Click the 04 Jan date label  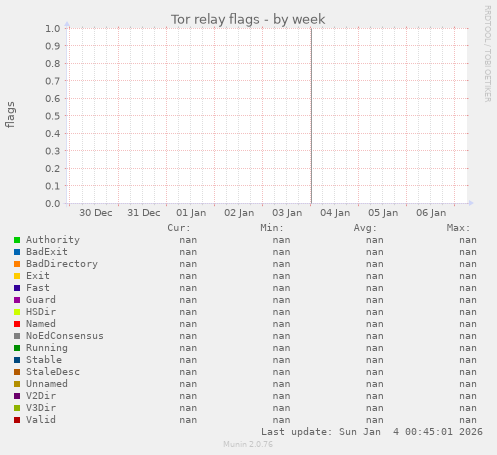pyautogui.click(x=335, y=213)
